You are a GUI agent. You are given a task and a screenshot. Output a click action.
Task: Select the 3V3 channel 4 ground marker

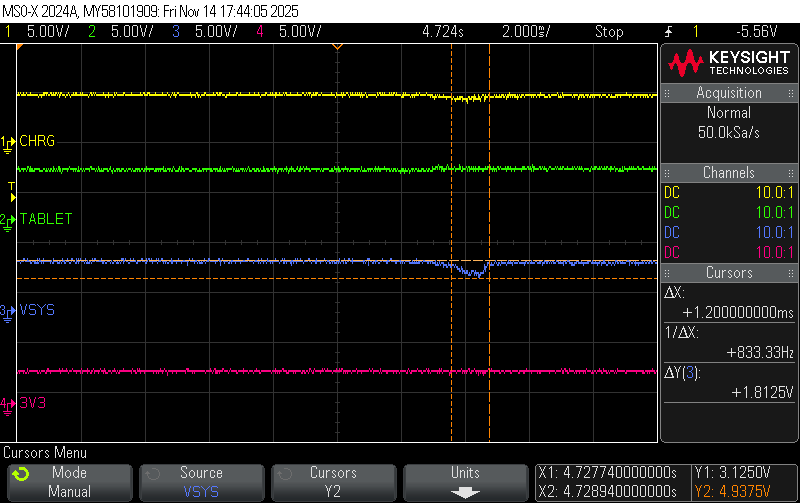point(8,406)
